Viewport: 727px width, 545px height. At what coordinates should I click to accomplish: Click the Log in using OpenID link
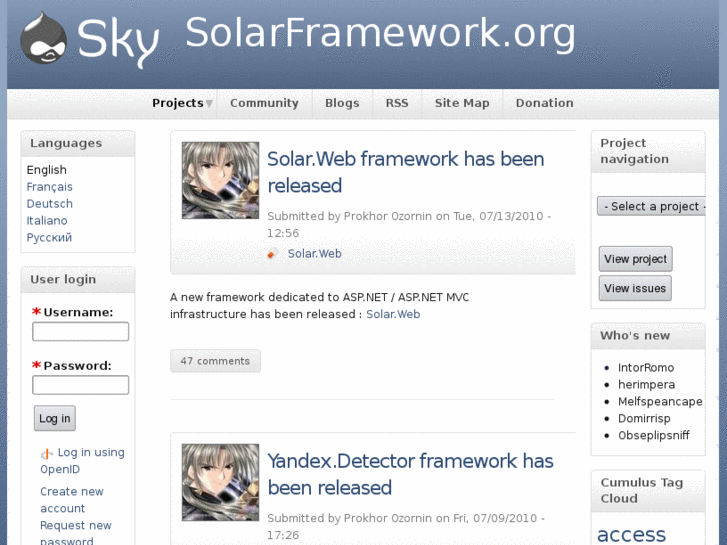point(83,461)
